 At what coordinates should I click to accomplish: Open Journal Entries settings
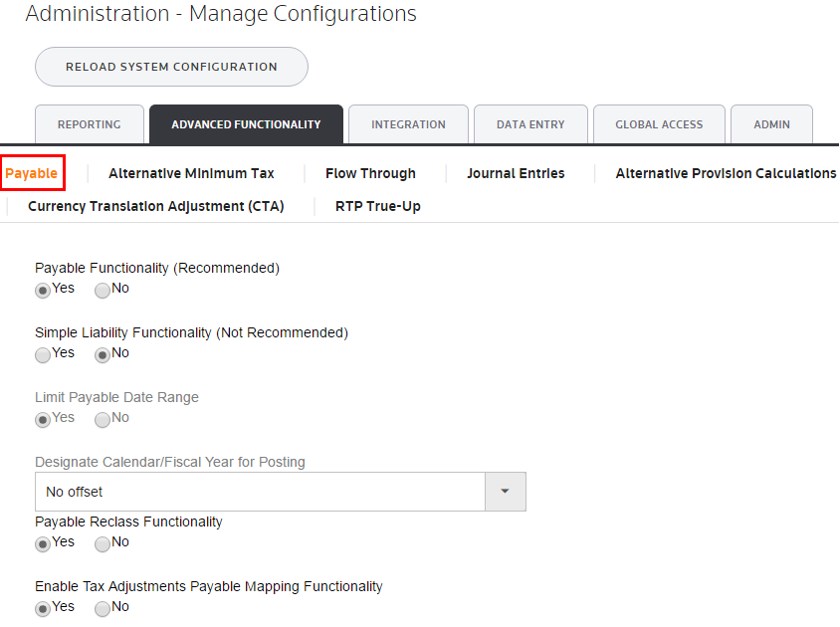pos(516,173)
